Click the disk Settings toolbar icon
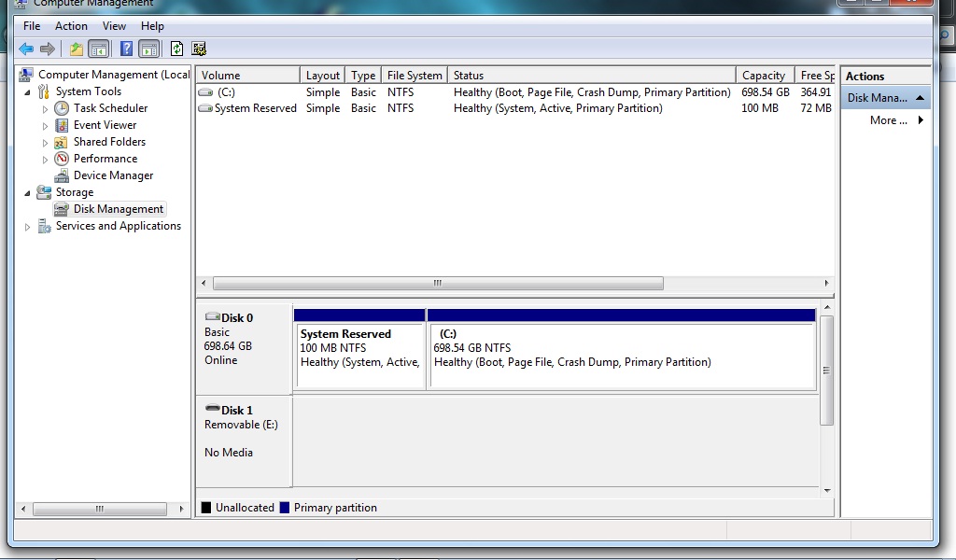956x560 pixels. coord(199,49)
